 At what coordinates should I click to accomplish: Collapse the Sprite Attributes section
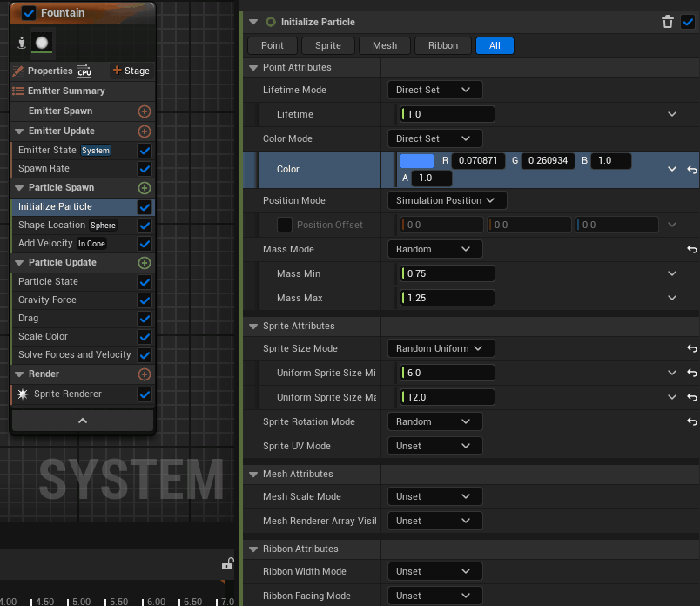[x=253, y=326]
